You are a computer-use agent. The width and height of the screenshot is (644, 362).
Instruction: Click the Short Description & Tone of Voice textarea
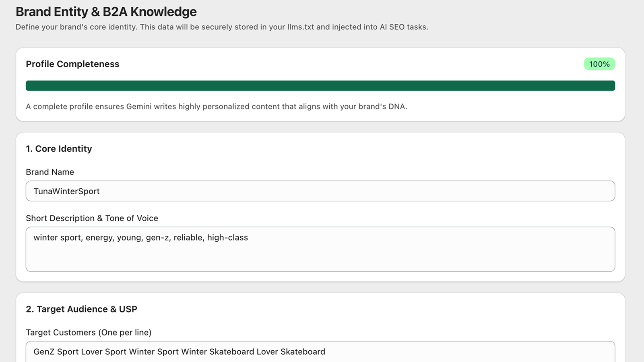[x=320, y=249]
